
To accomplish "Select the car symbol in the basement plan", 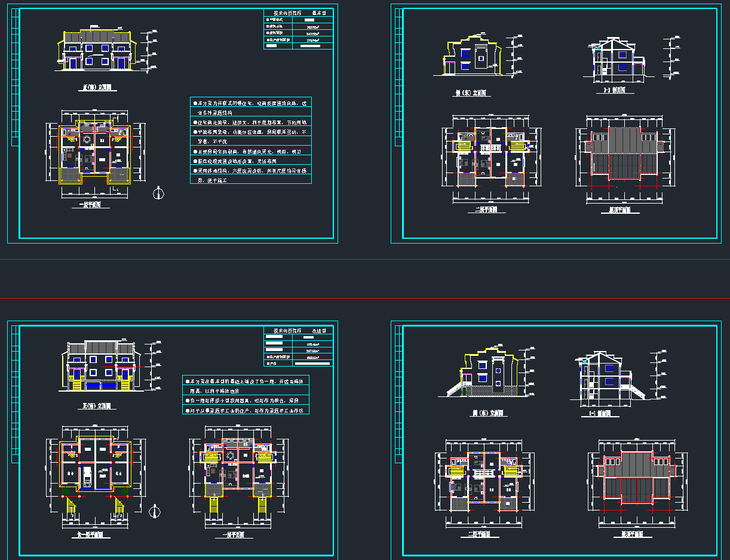I will (x=87, y=476).
